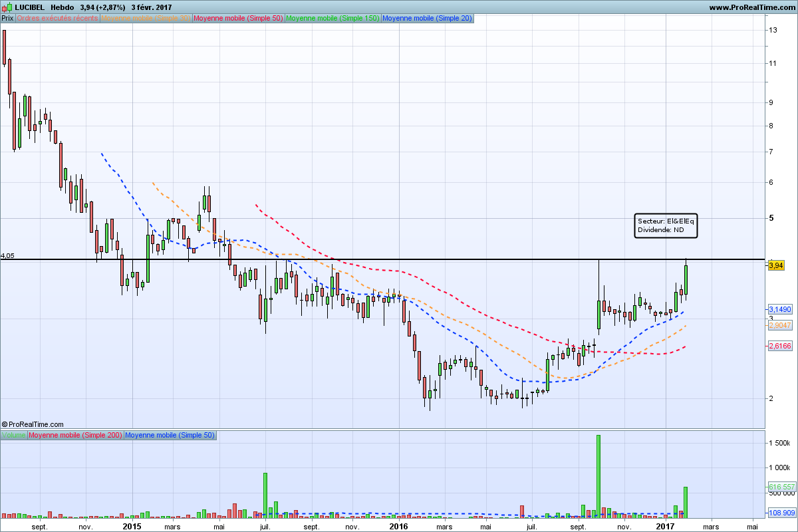Select the Ordres exécutés récents tab
Viewport: 798px width, 532px height.
click(x=57, y=18)
